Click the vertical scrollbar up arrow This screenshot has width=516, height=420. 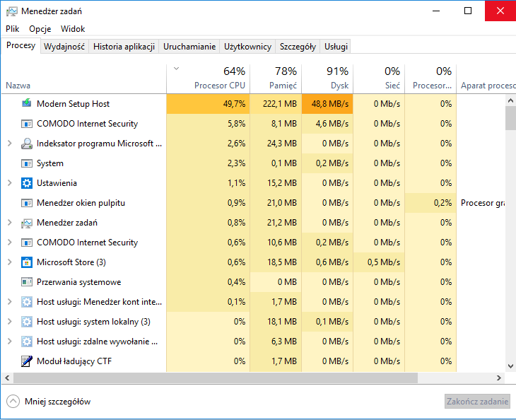pos(510,100)
